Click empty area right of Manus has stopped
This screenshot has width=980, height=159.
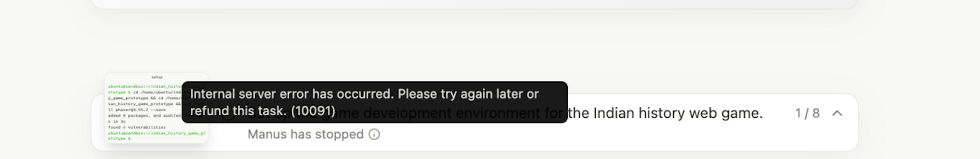click(609, 134)
